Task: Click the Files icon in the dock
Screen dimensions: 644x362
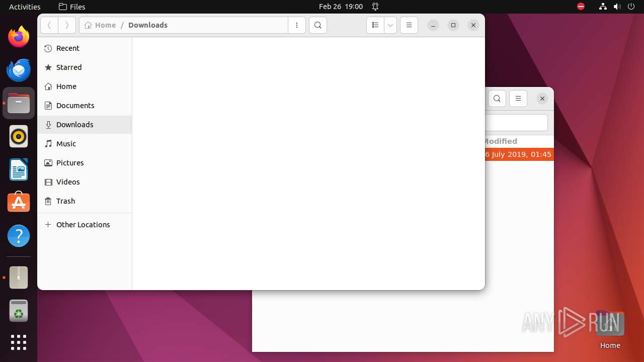Action: point(19,103)
